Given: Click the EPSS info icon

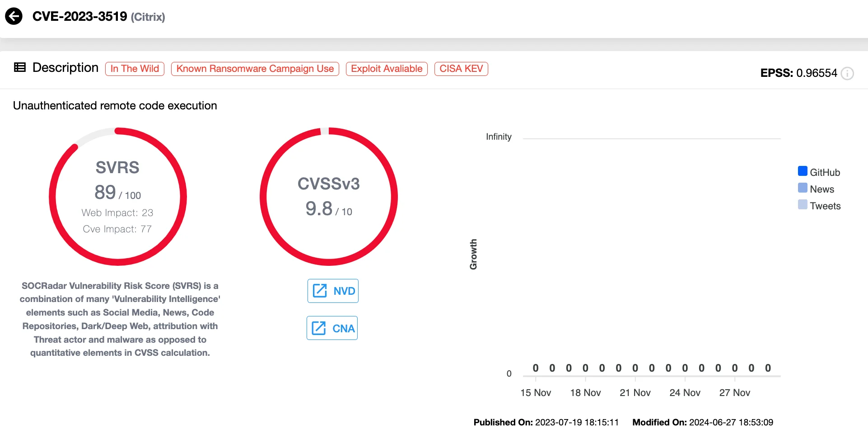Looking at the screenshot, I should pos(848,73).
